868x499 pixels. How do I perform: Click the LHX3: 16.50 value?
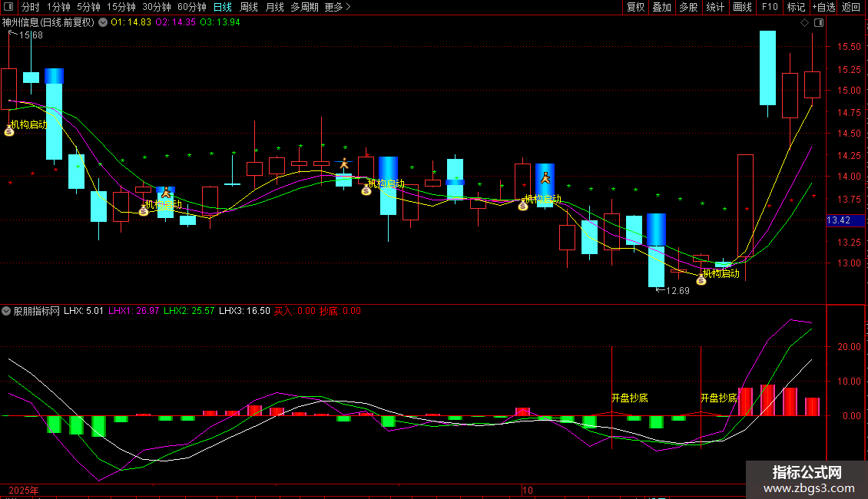[245, 311]
